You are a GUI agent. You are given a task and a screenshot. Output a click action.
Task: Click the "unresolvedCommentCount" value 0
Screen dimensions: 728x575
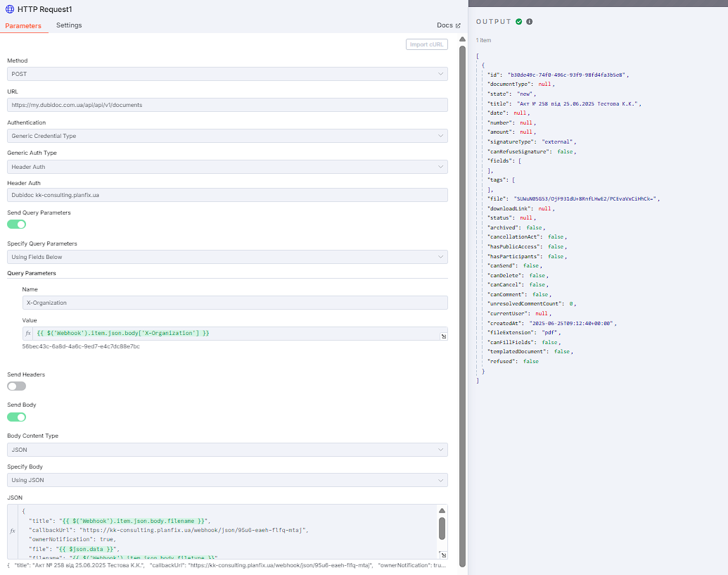pos(572,304)
